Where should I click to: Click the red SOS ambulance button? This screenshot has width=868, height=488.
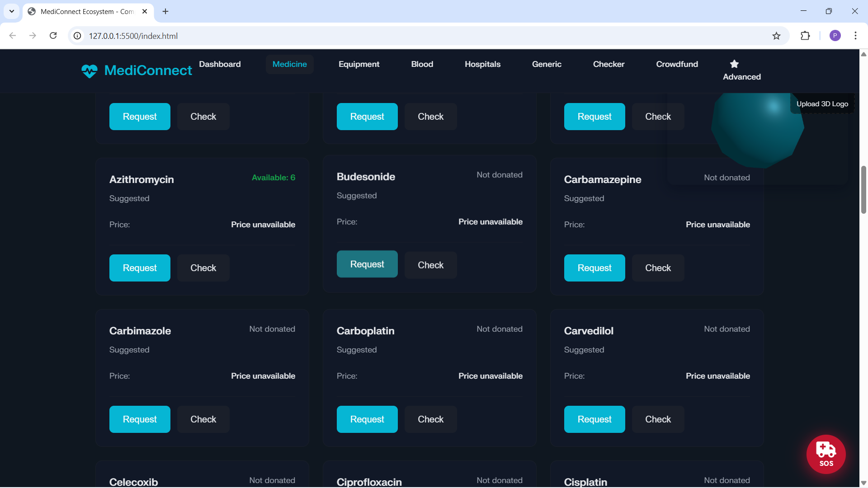(x=826, y=454)
